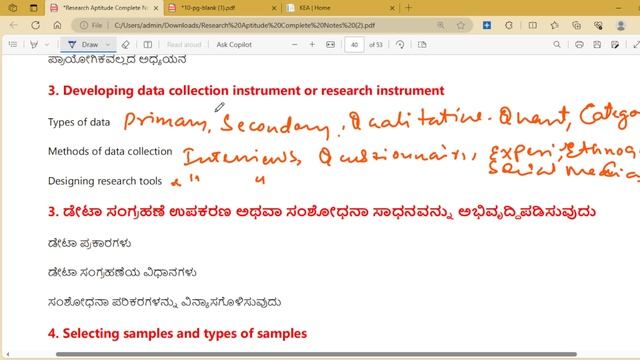This screenshot has width=640, height=360.
Task: Open Browser essentials heart icon
Action: (598, 25)
